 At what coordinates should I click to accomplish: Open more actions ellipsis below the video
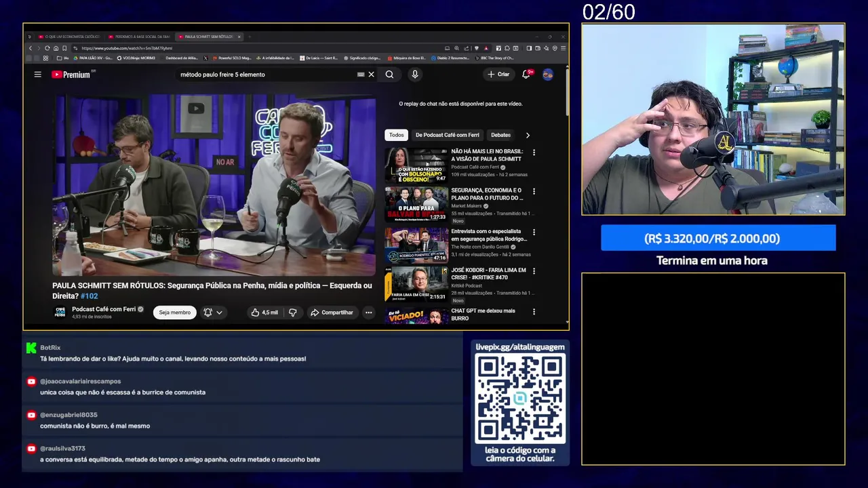368,312
